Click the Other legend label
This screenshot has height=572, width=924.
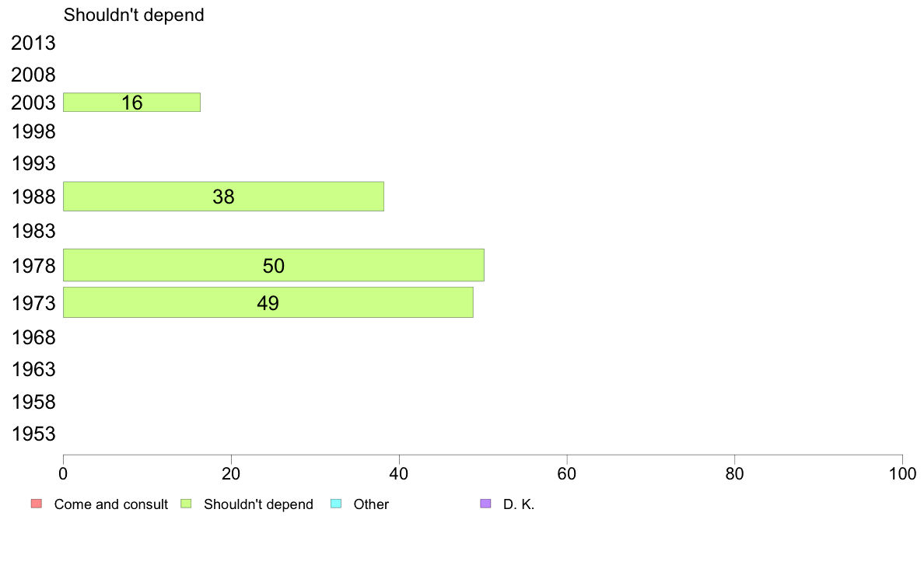click(x=371, y=504)
